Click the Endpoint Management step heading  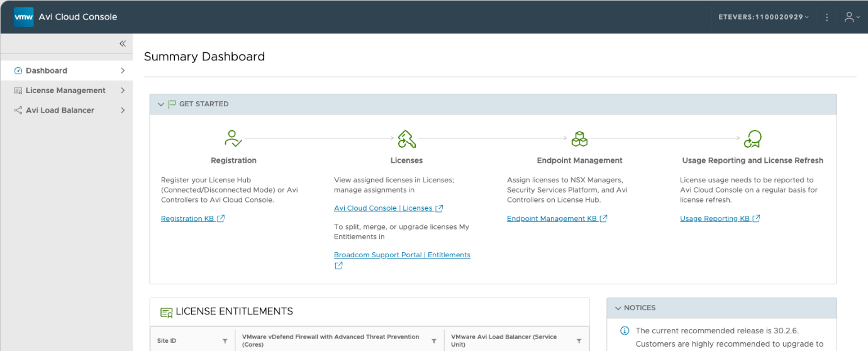(x=579, y=160)
